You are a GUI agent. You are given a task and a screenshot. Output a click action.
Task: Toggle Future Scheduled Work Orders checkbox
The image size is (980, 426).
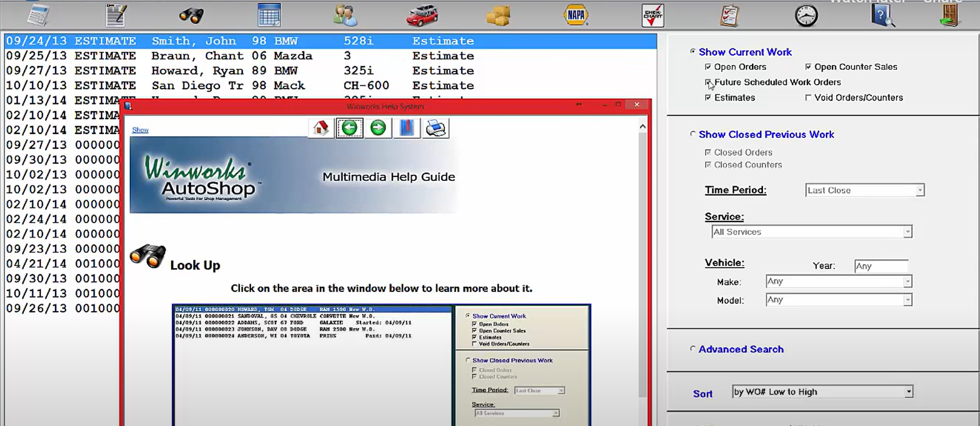coord(708,82)
